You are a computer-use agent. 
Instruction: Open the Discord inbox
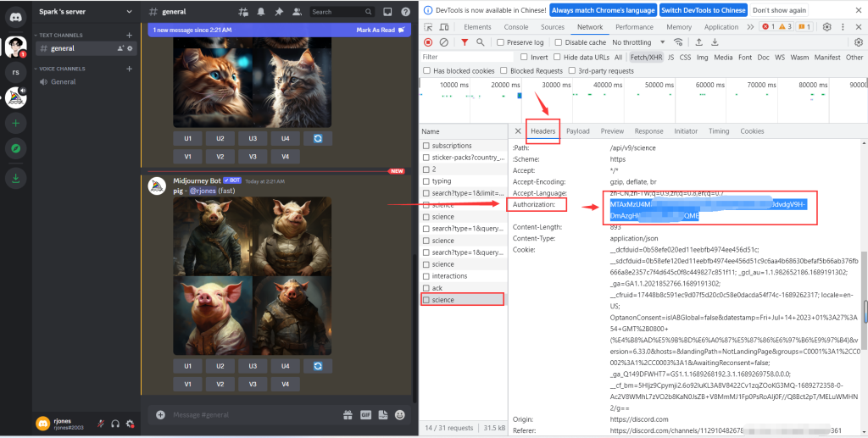387,13
